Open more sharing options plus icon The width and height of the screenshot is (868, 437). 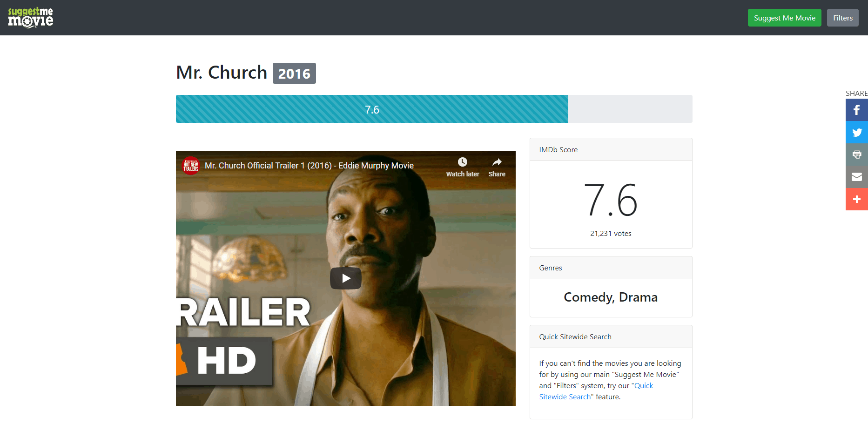[856, 199]
